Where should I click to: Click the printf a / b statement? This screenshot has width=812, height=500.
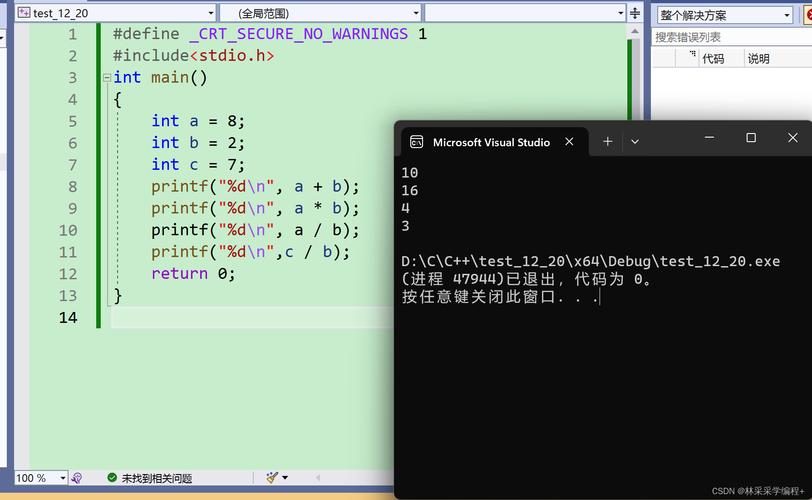[x=255, y=230]
